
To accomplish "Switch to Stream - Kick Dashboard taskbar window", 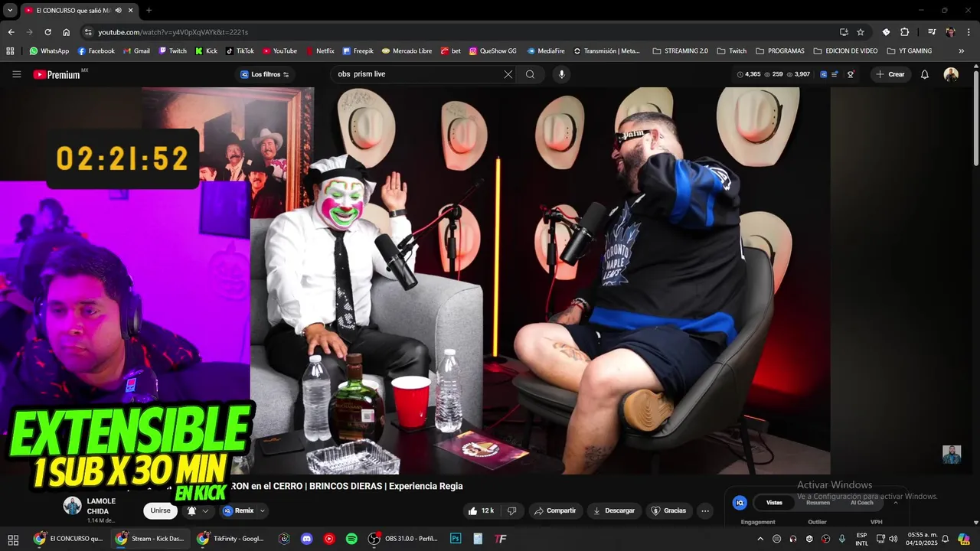I will click(150, 539).
